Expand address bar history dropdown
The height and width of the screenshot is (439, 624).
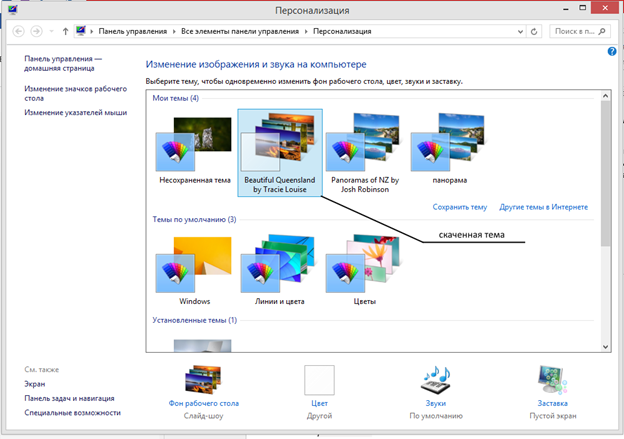(520, 31)
